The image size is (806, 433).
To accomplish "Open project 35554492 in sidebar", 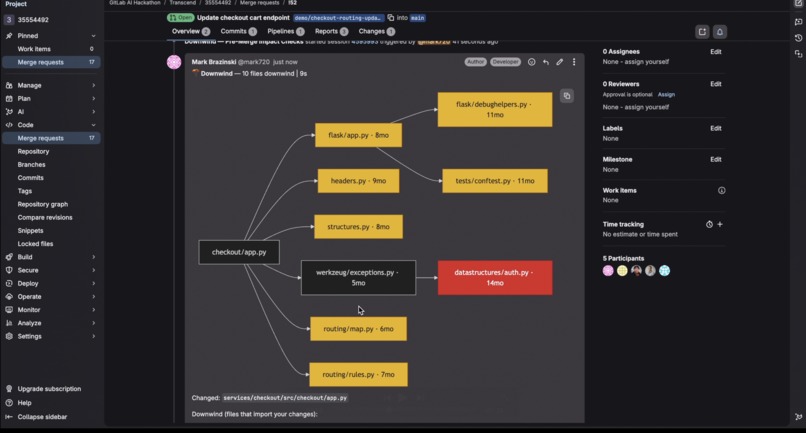I will [33, 20].
